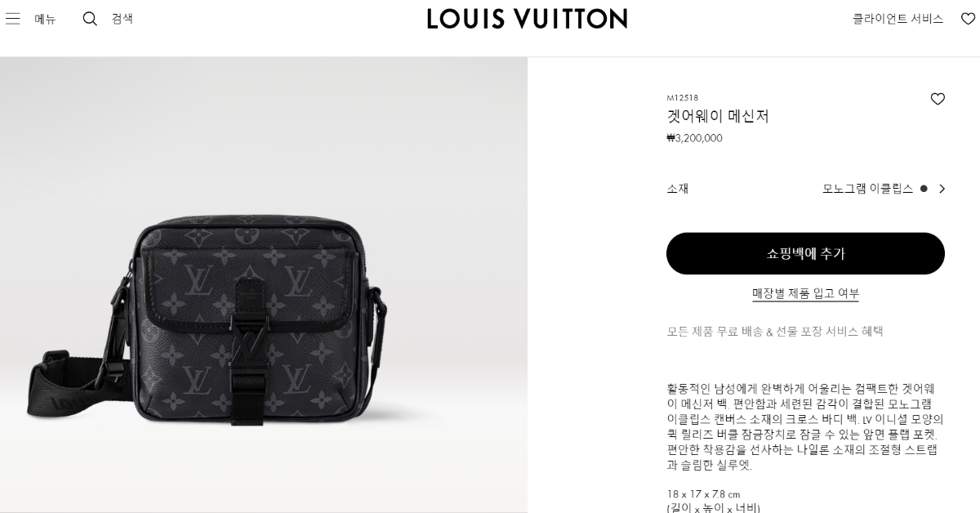Click the magnifier search icon
The image size is (980, 513).
tap(90, 19)
